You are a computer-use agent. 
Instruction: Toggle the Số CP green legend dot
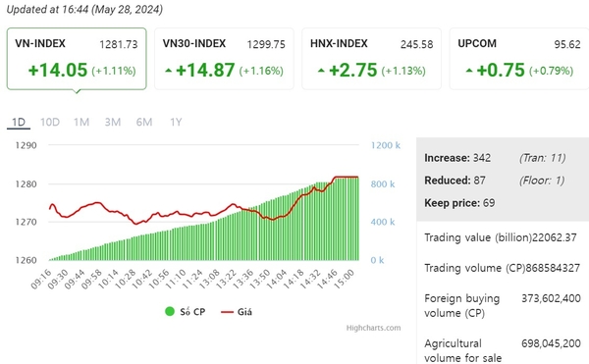170,311
